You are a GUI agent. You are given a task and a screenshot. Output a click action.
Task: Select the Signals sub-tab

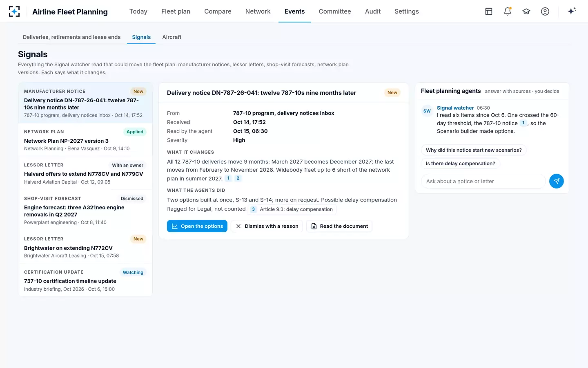click(x=141, y=37)
